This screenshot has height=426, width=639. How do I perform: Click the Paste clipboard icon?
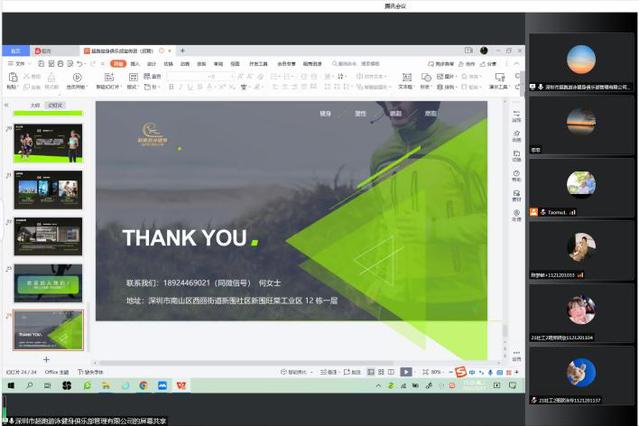[13, 77]
